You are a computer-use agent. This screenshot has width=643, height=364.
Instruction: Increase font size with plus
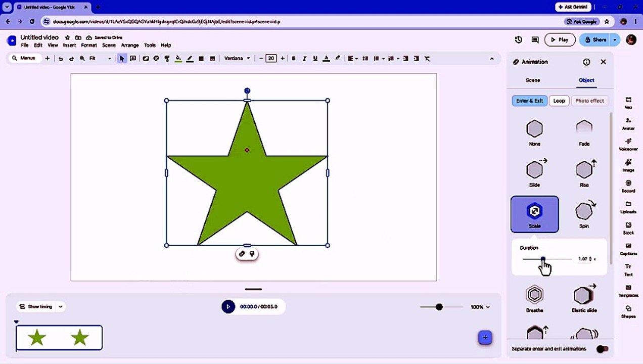(x=283, y=59)
